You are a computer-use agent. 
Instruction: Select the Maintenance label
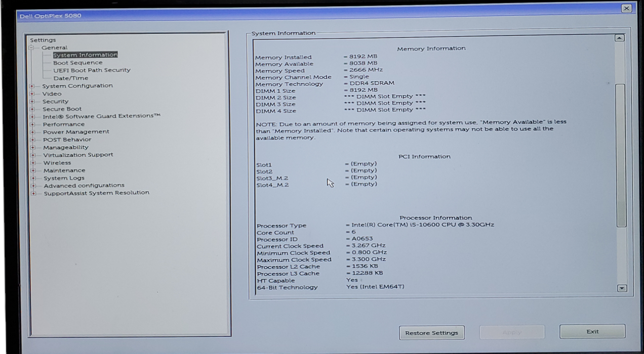(64, 170)
